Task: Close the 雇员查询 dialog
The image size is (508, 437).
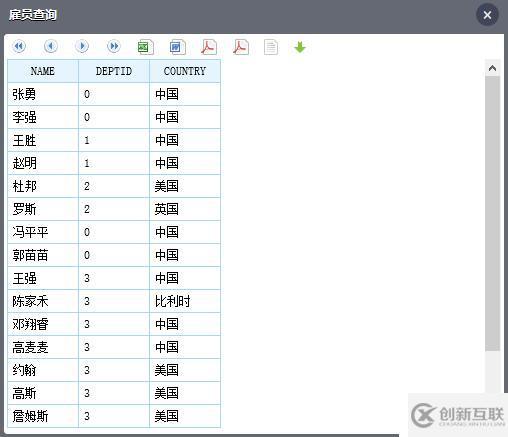Action: [x=487, y=15]
